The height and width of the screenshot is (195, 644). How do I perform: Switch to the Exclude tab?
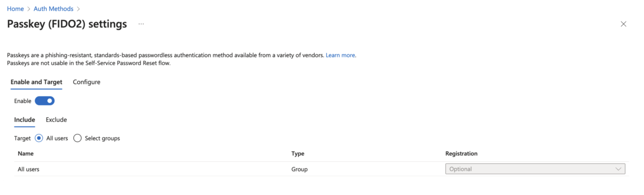pos(56,120)
